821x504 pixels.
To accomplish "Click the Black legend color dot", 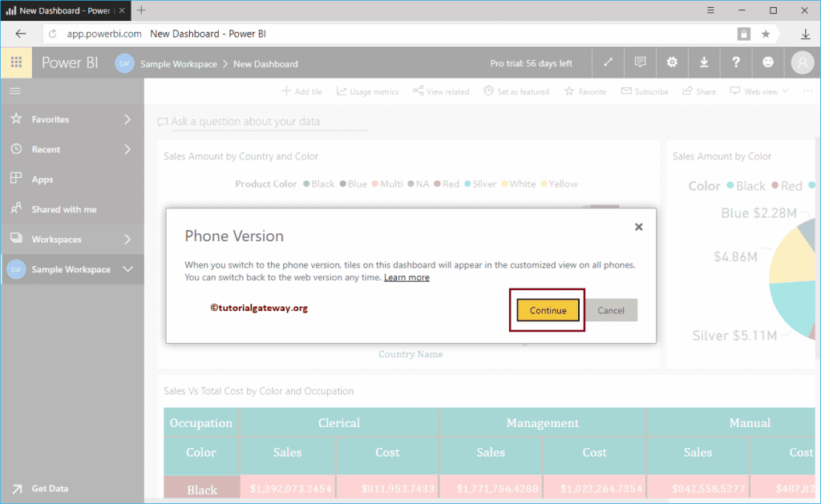I will point(306,183).
